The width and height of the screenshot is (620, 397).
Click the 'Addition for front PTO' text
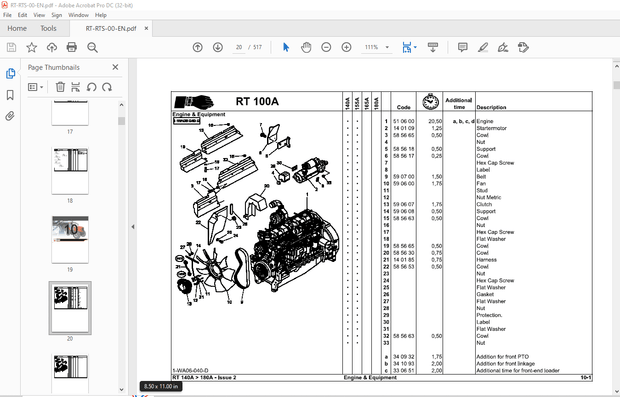503,357
